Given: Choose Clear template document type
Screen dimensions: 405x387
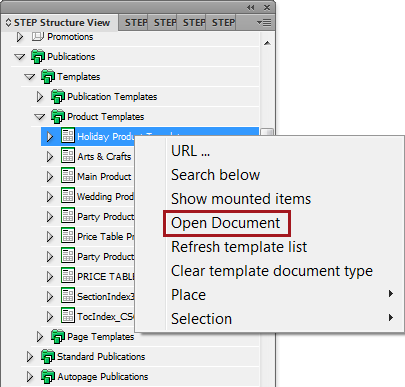Looking at the screenshot, I should tap(272, 271).
